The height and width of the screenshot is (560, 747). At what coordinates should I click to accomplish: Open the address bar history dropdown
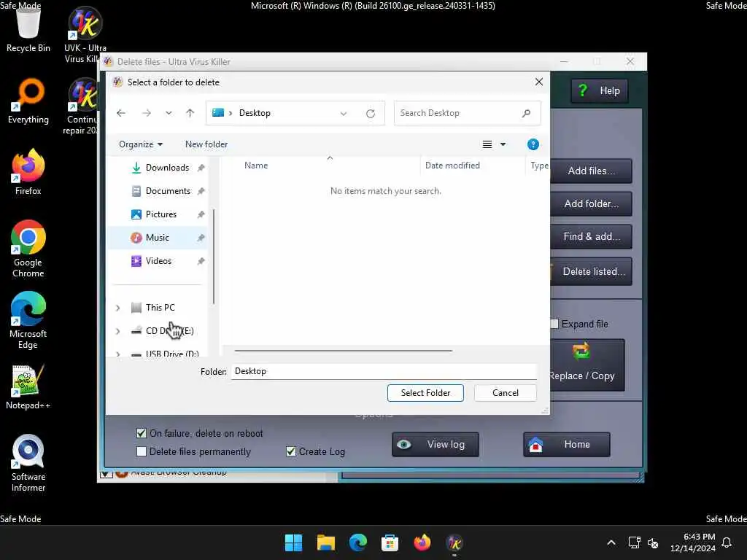pyautogui.click(x=344, y=113)
